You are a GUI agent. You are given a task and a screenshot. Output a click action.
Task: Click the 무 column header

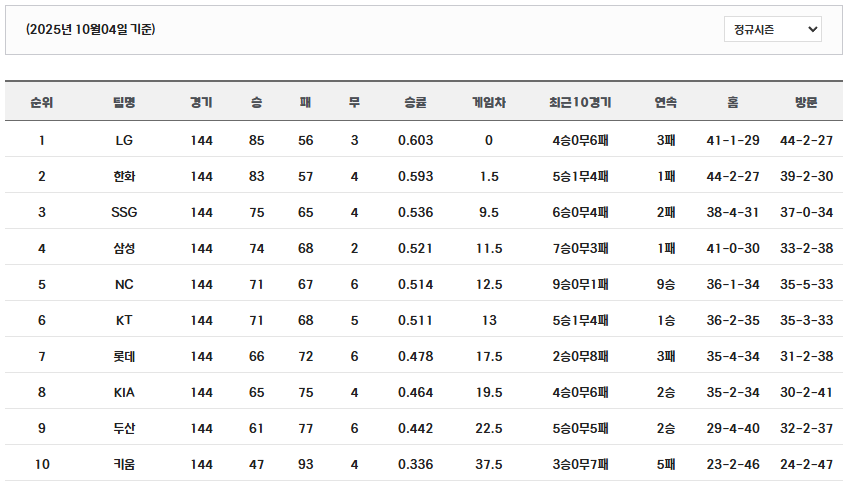[x=354, y=102]
